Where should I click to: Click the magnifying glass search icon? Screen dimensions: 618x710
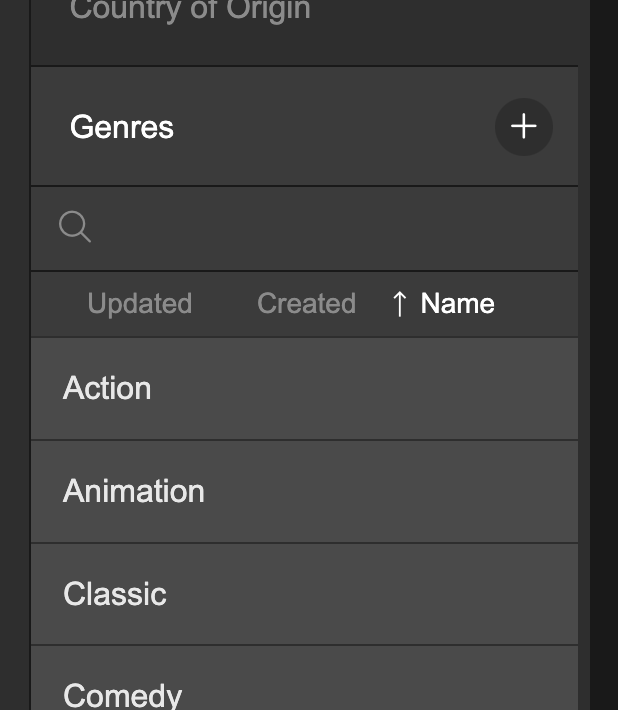click(x=75, y=227)
